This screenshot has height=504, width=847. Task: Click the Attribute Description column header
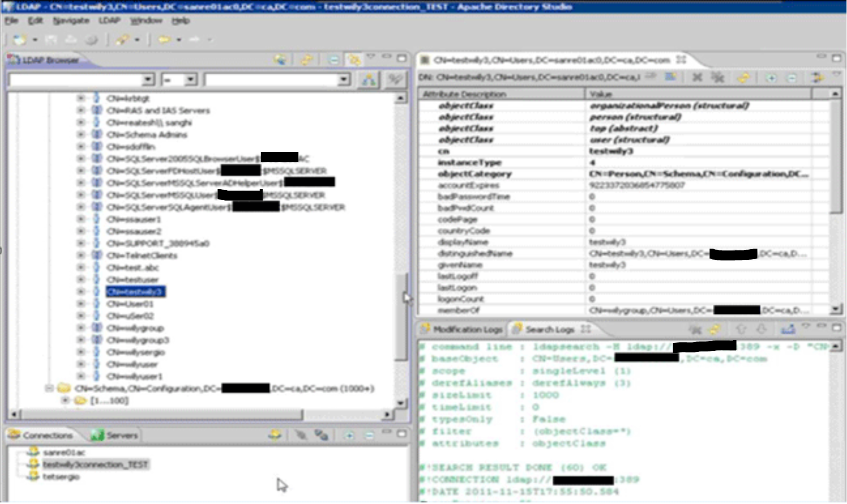click(502, 94)
